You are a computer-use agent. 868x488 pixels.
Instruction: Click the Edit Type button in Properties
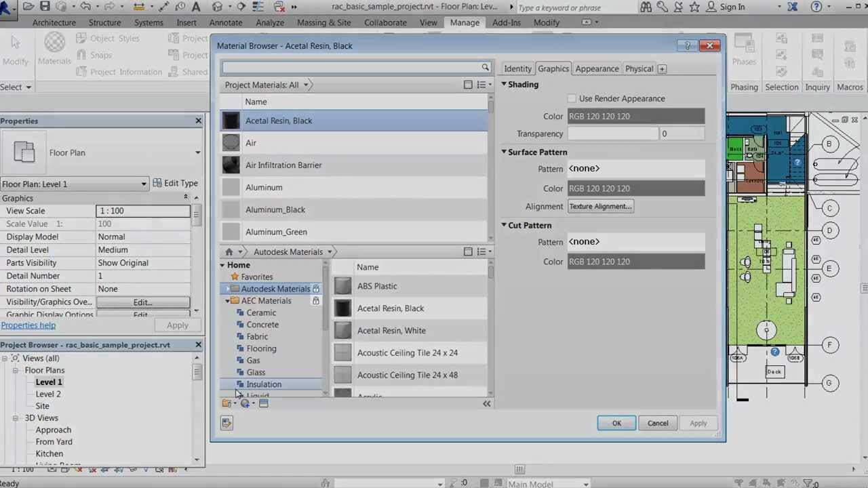[176, 183]
